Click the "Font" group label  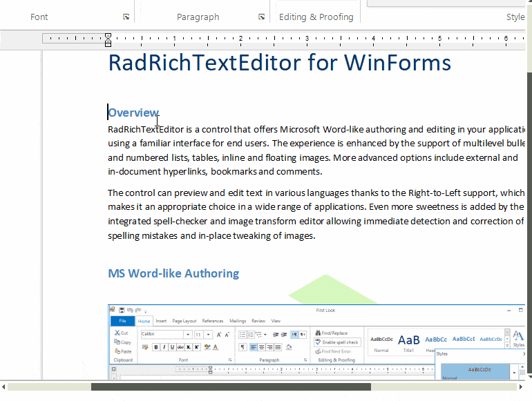coord(39,17)
